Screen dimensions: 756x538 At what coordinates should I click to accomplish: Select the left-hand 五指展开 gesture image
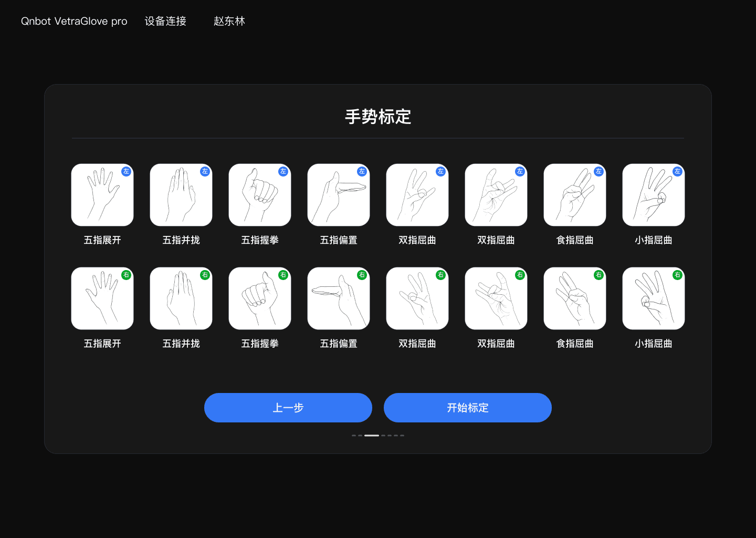[102, 195]
